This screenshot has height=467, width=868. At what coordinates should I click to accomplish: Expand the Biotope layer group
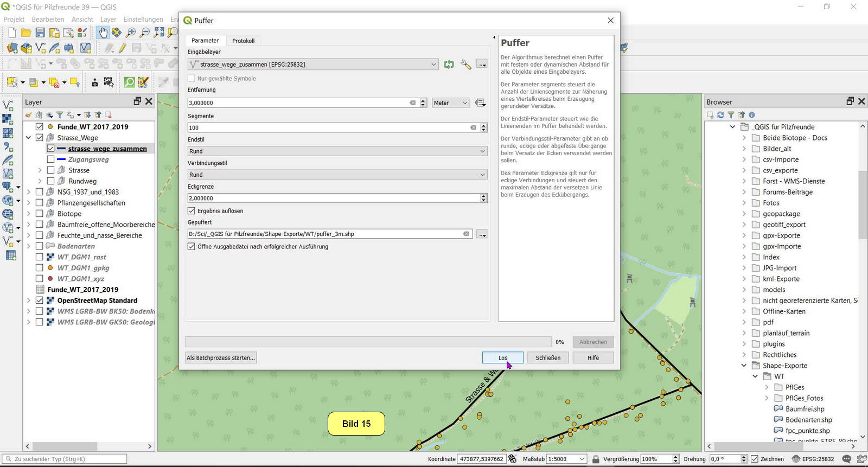tap(29, 214)
